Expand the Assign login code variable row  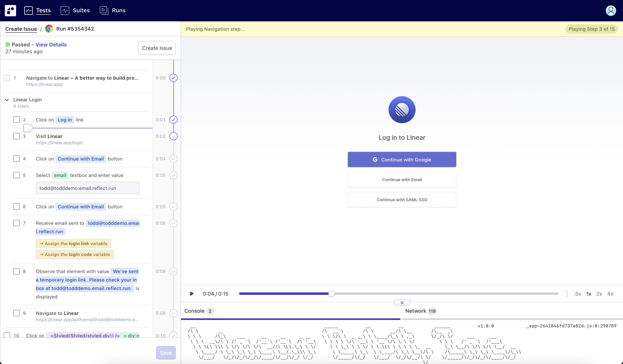75,254
